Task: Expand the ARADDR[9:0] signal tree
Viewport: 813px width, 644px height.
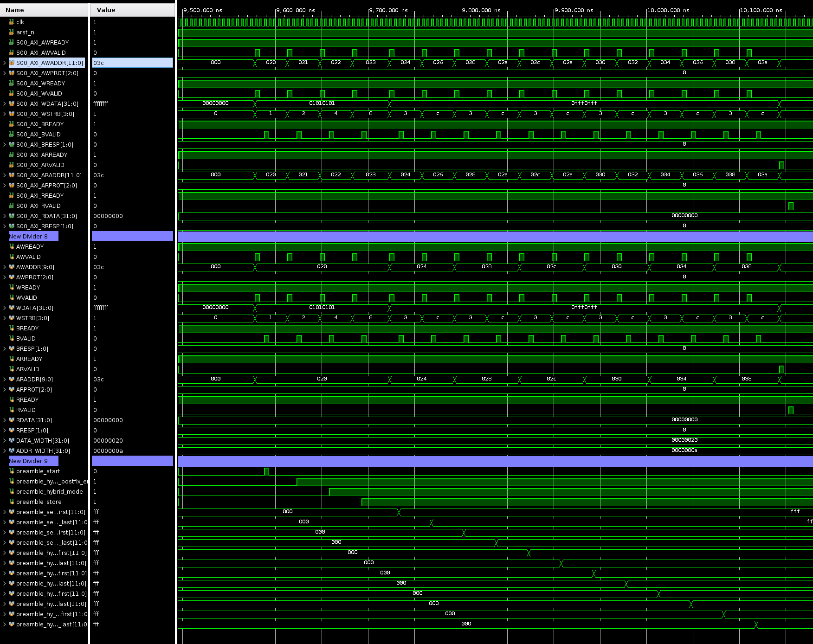Action: (4, 379)
